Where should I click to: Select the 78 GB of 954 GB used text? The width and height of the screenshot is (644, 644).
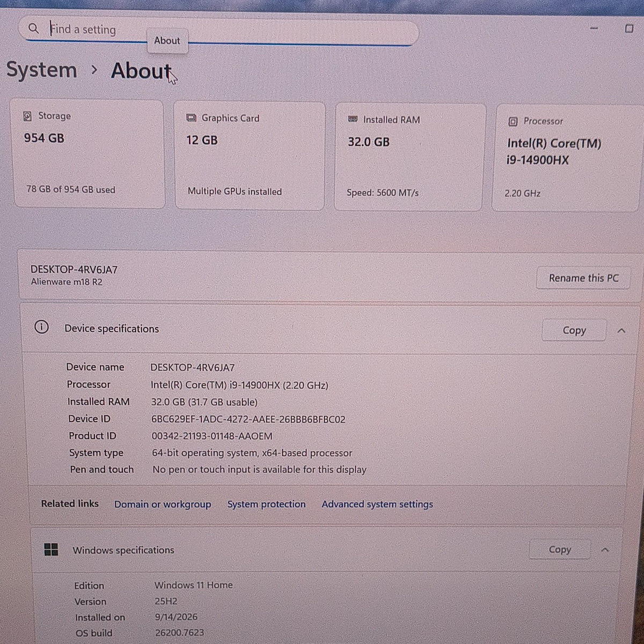[x=71, y=189]
